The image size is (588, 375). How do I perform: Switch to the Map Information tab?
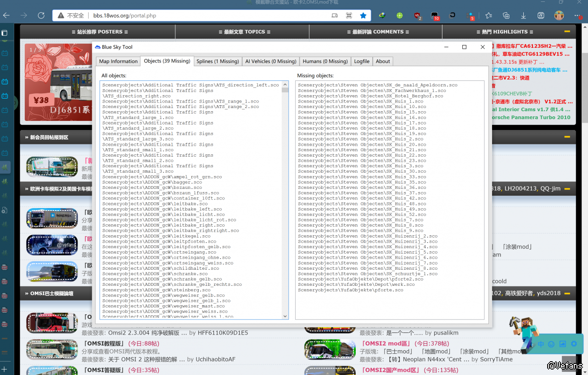[x=118, y=61]
